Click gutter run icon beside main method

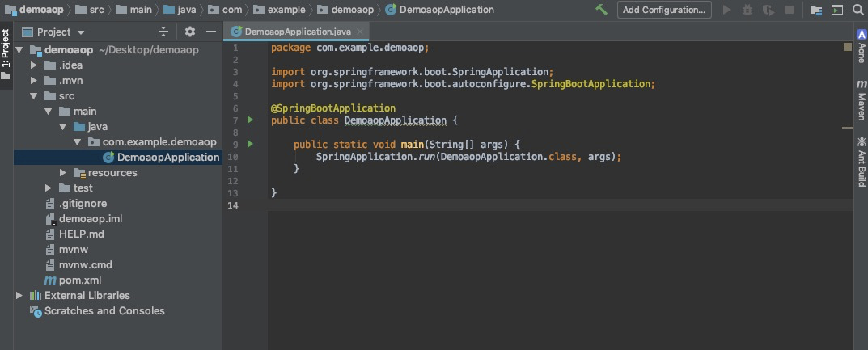coord(250,145)
